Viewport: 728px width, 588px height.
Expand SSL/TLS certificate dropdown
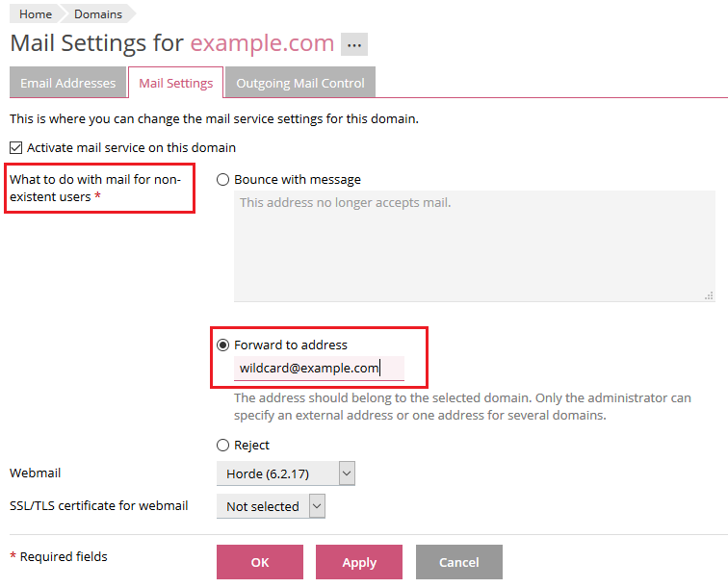[x=271, y=506]
